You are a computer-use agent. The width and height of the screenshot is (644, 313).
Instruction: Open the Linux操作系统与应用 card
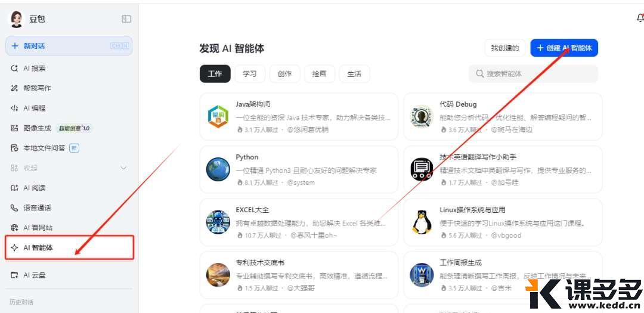503,222
